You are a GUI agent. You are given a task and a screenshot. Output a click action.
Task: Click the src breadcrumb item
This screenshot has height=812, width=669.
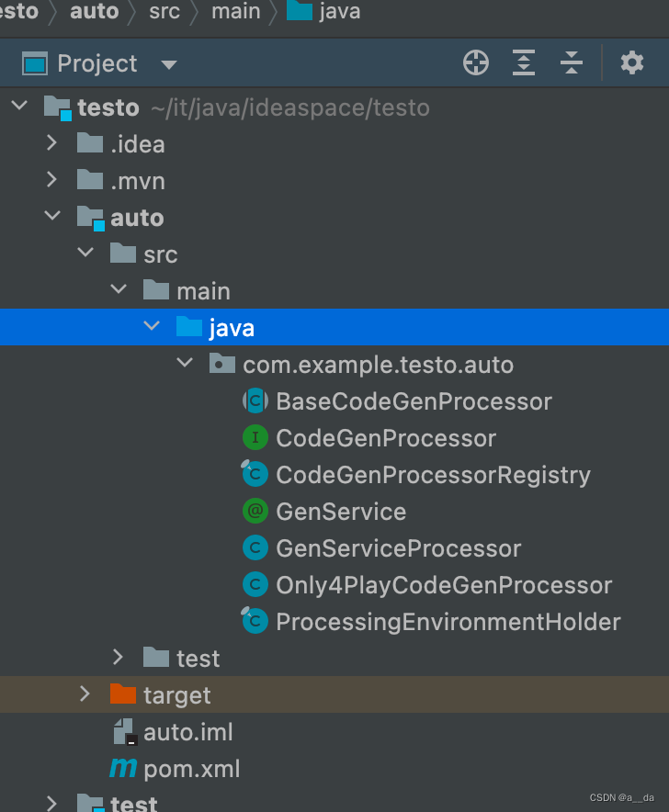point(164,12)
